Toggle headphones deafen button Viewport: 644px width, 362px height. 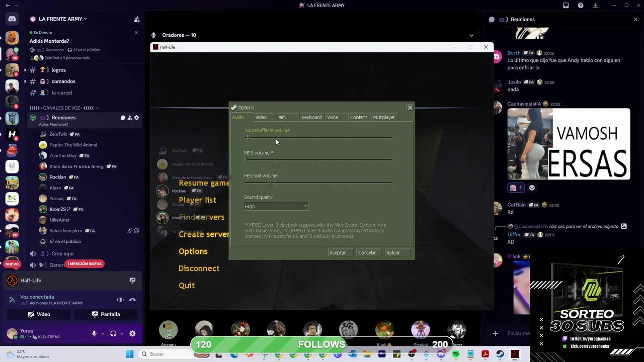pyautogui.click(x=113, y=333)
